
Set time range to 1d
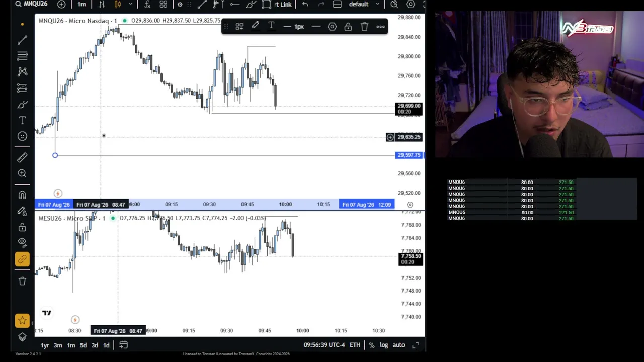pyautogui.click(x=106, y=345)
